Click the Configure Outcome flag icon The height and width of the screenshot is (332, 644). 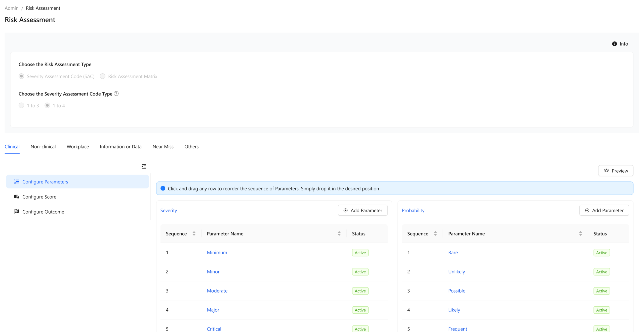pos(17,212)
